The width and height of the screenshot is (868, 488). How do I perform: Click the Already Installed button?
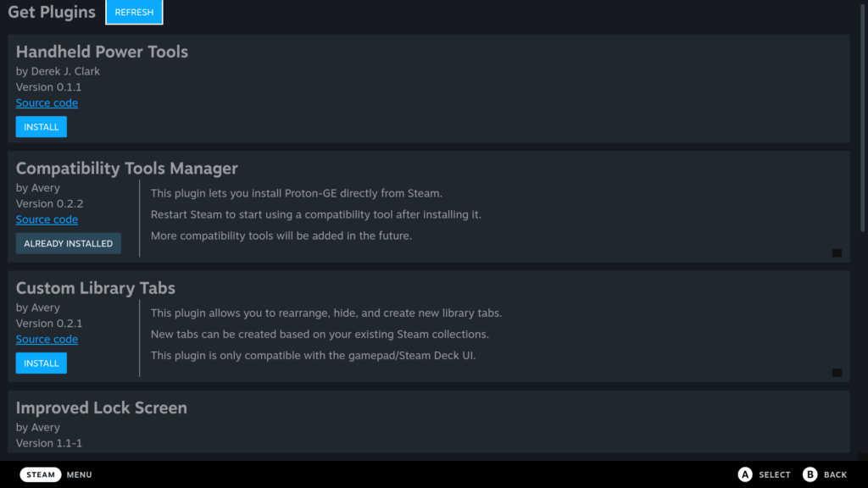coord(68,244)
